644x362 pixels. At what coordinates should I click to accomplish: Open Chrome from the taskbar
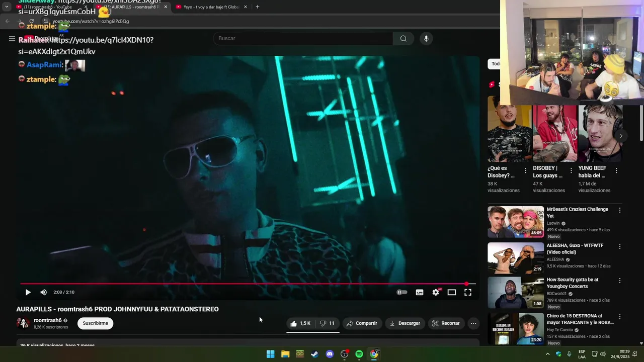[374, 354]
